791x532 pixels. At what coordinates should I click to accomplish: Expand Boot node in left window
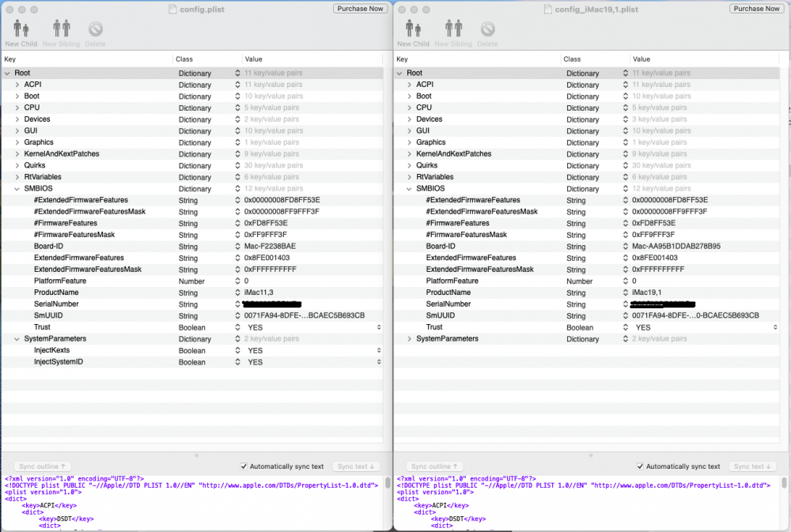pyautogui.click(x=17, y=96)
